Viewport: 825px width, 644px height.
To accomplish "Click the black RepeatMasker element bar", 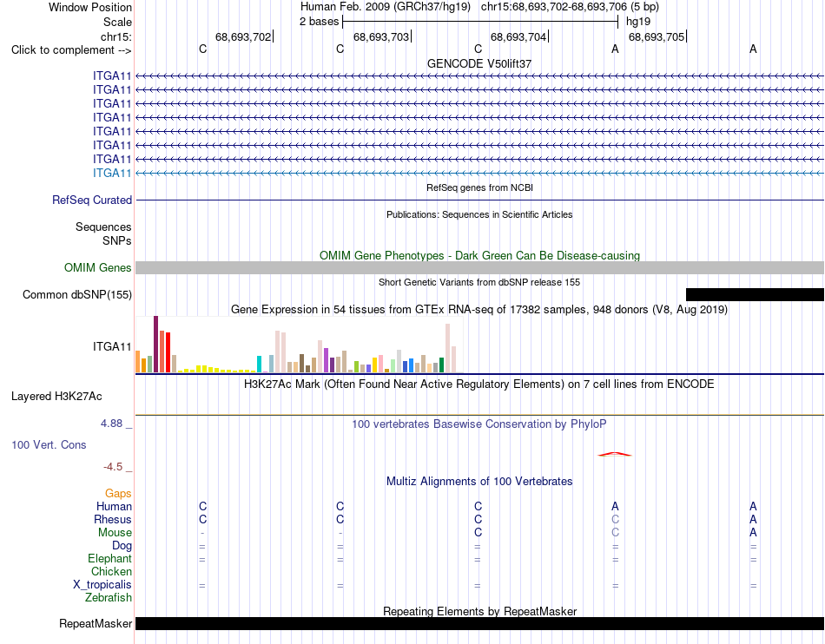I will [479, 623].
